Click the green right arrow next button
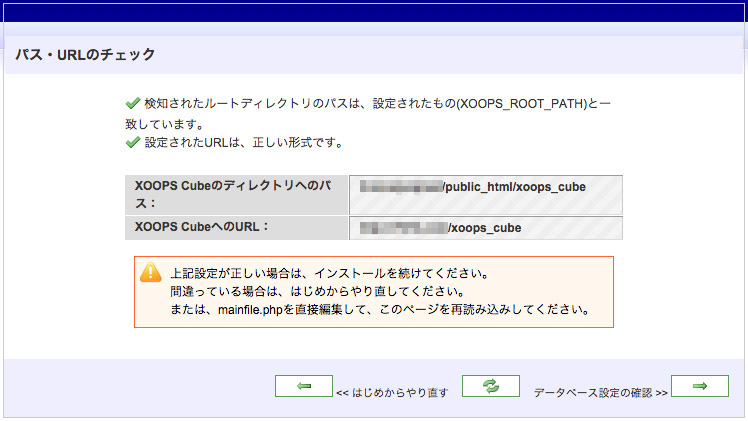This screenshot has height=421, width=748. tap(699, 386)
